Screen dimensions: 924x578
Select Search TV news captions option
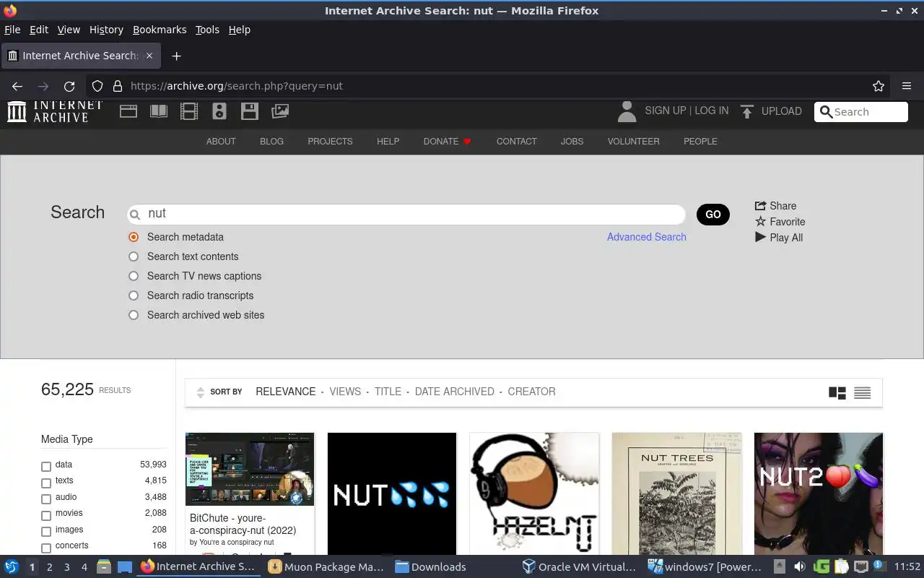134,276
